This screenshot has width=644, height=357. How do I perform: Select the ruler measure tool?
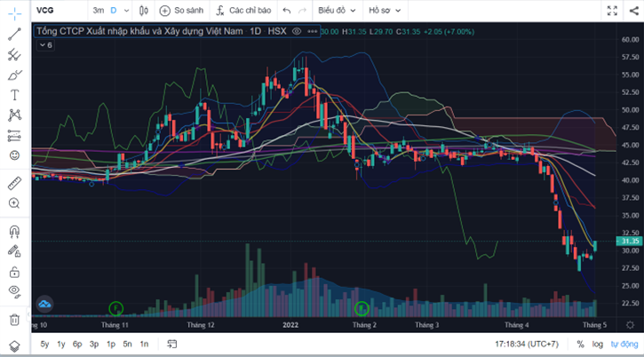tap(14, 183)
